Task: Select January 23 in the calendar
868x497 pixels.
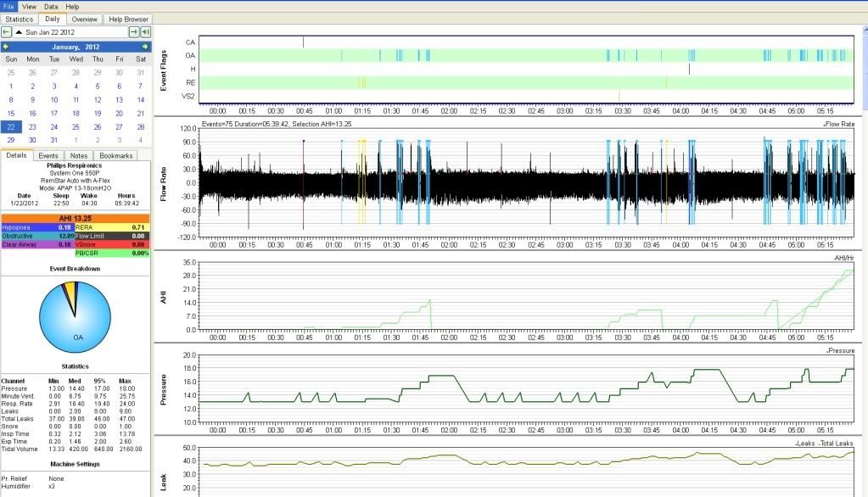Action: pos(32,126)
